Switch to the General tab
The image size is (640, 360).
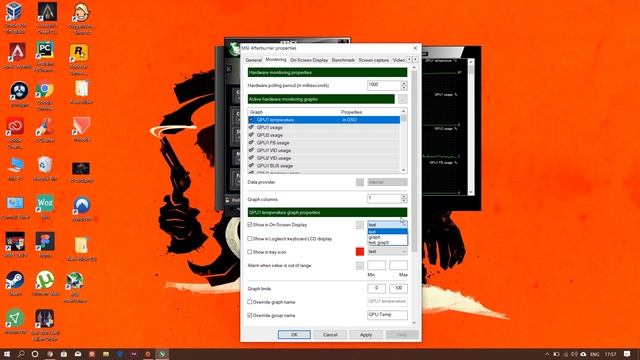253,60
